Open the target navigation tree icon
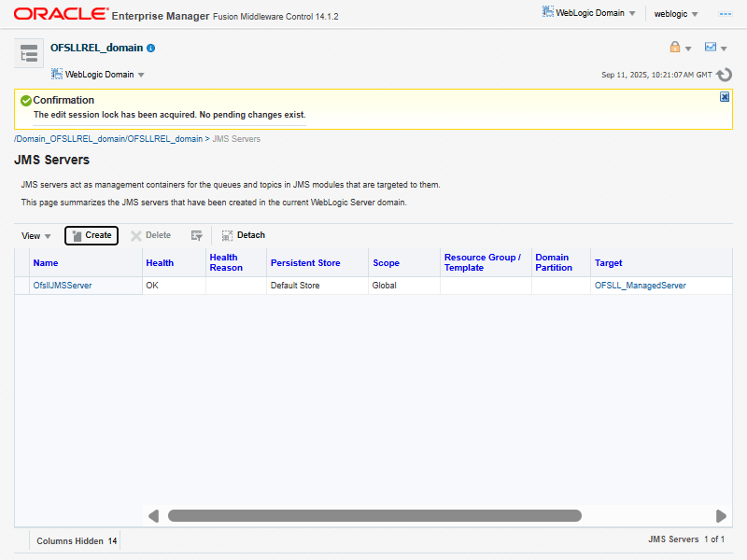This screenshot has width=747, height=560. coord(29,53)
